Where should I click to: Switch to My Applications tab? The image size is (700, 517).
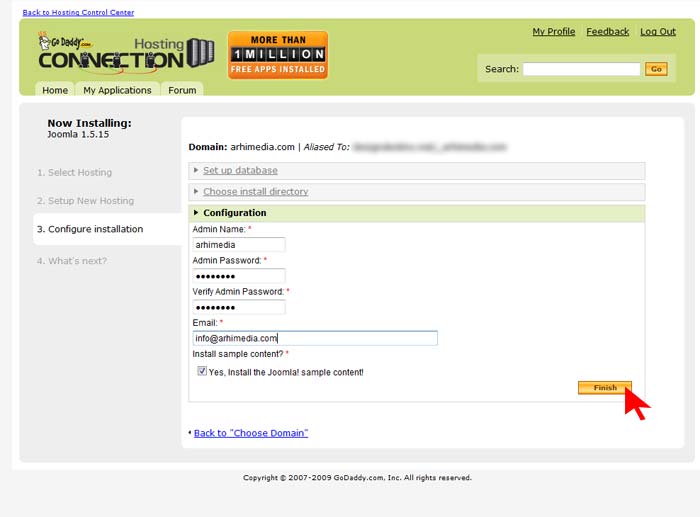coord(117,90)
